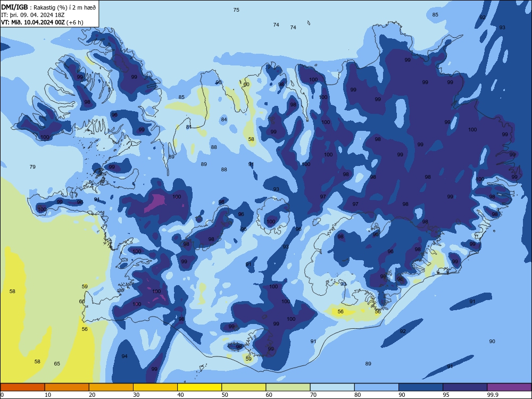Viewport: 532px width, 399px height.
Task: Click the legend tick label '70'
Action: (x=313, y=395)
